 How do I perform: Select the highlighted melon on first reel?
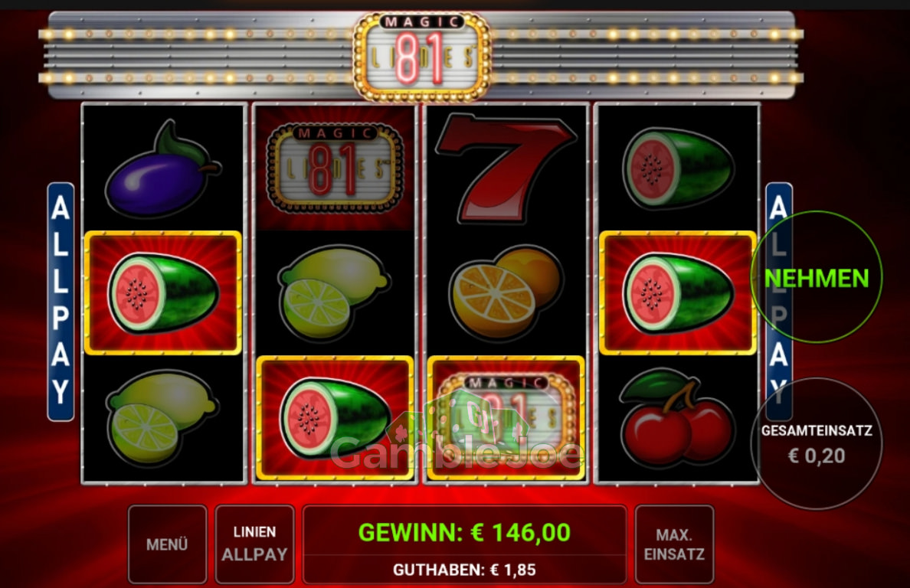click(x=163, y=292)
